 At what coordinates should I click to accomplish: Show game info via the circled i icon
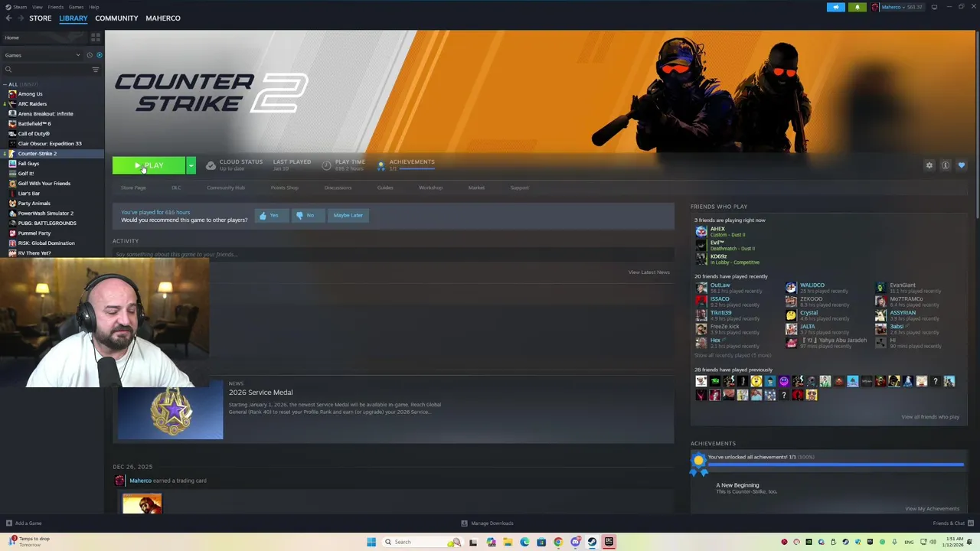tap(946, 165)
